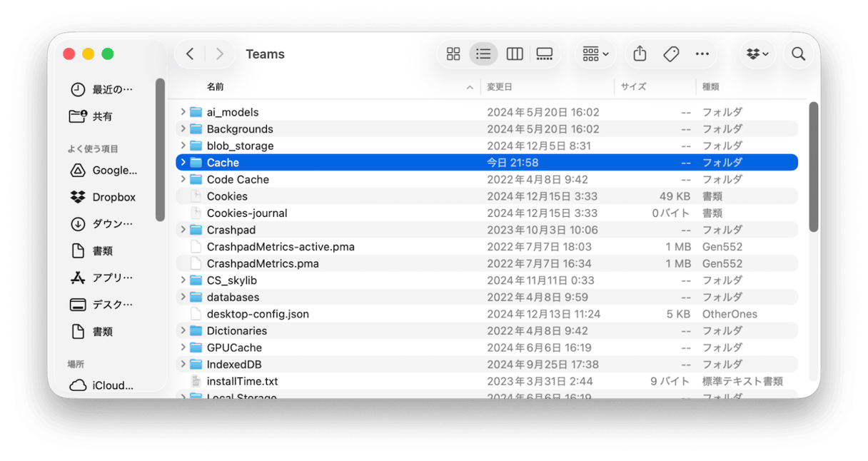This screenshot has width=868, height=461.
Task: Expand the IndexedDB folder
Action: (x=183, y=364)
